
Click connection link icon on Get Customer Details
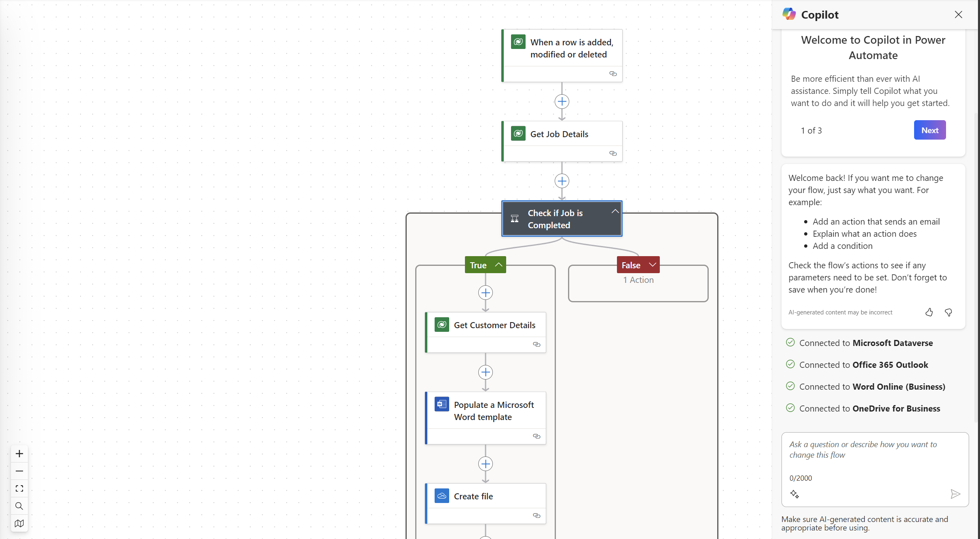(x=536, y=344)
